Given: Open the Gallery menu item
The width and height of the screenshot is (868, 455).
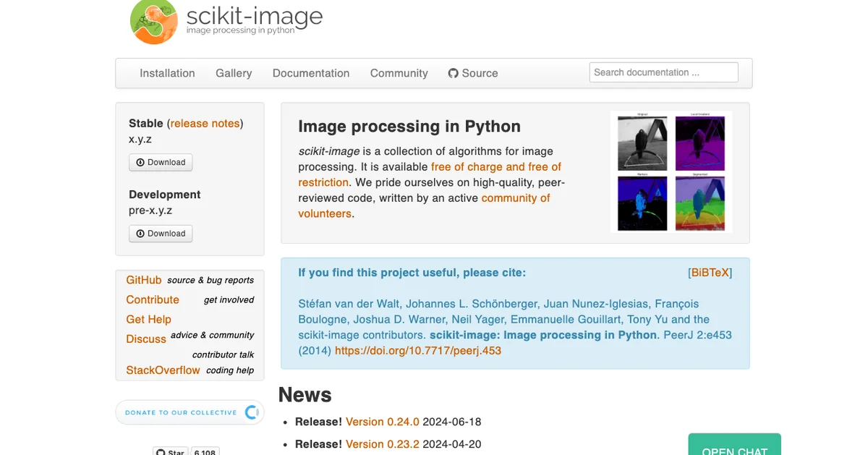Looking at the screenshot, I should [234, 73].
